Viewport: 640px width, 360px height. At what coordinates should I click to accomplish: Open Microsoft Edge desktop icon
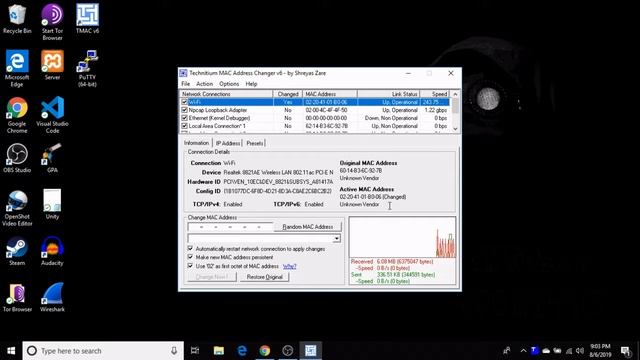(x=17, y=68)
